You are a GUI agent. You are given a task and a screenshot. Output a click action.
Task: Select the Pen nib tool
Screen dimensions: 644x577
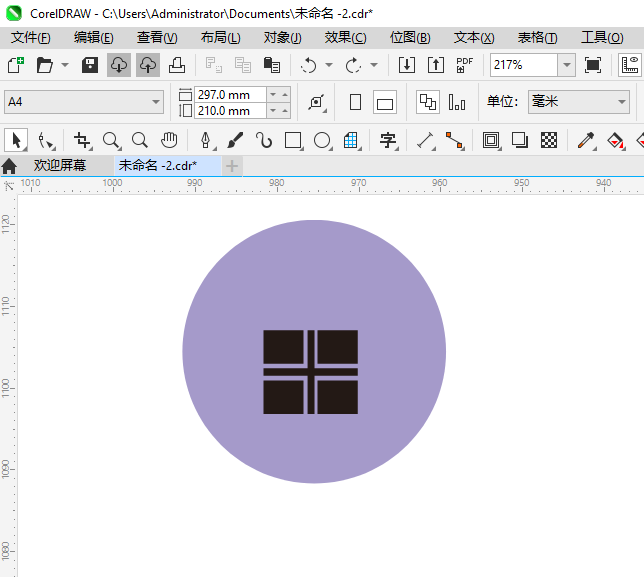click(206, 140)
